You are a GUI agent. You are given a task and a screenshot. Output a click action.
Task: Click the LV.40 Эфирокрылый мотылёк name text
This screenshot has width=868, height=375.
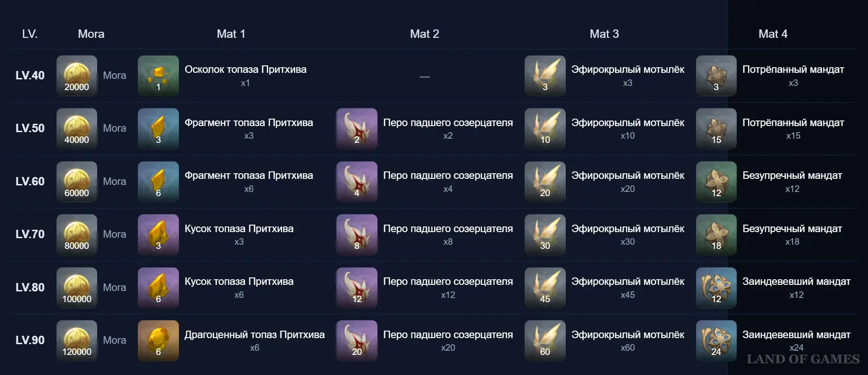pos(627,69)
